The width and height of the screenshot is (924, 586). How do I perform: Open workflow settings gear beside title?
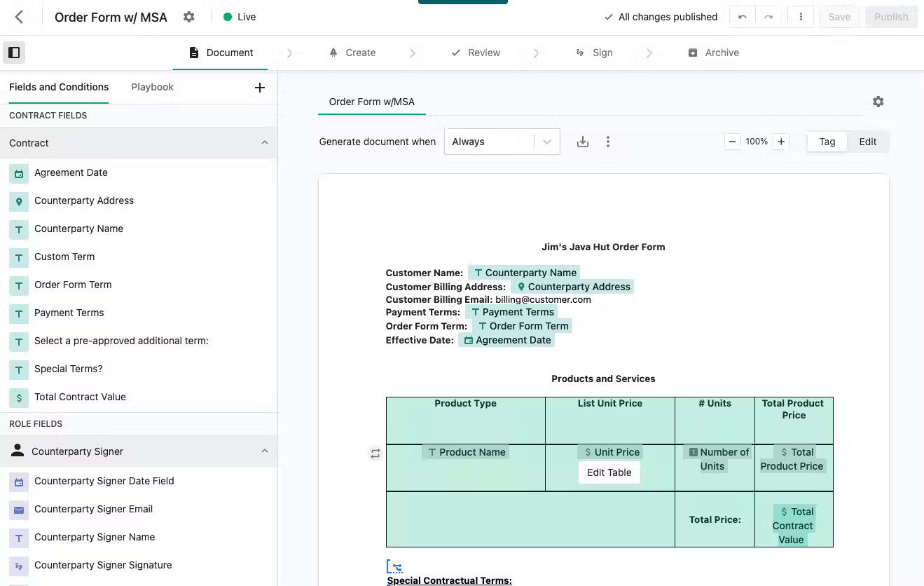point(189,17)
